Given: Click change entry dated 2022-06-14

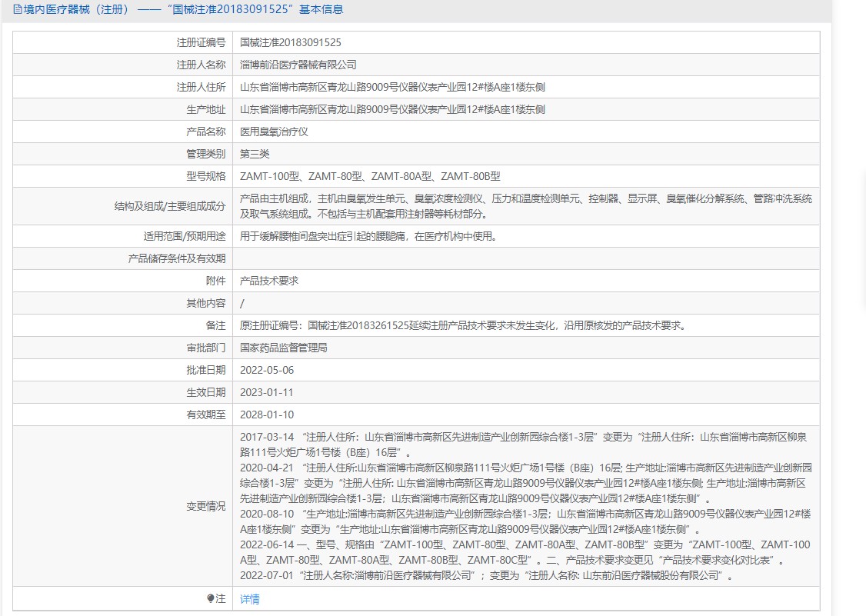Looking at the screenshot, I should 525,552.
